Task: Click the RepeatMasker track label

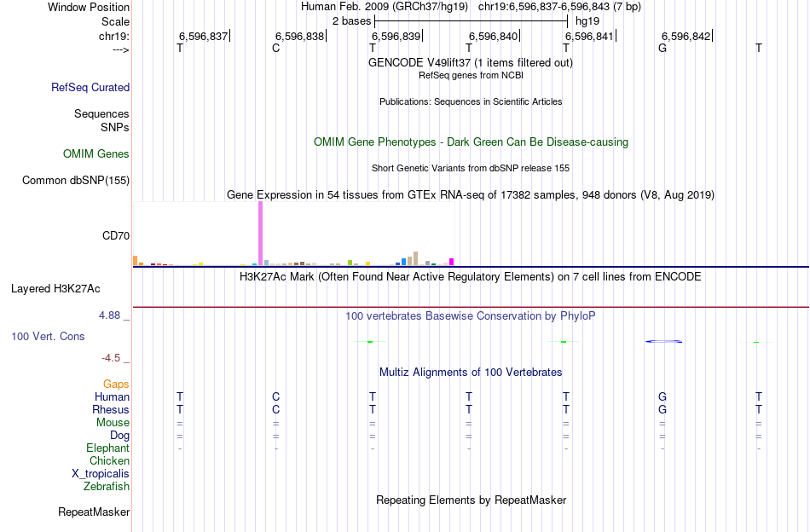Action: 94,512
